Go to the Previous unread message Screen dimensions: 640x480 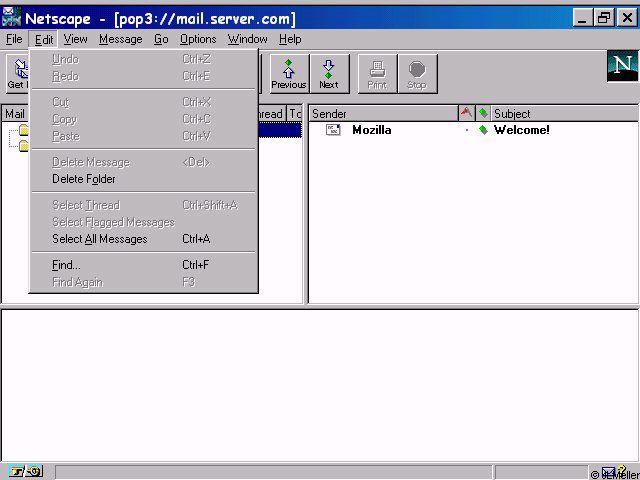point(289,74)
